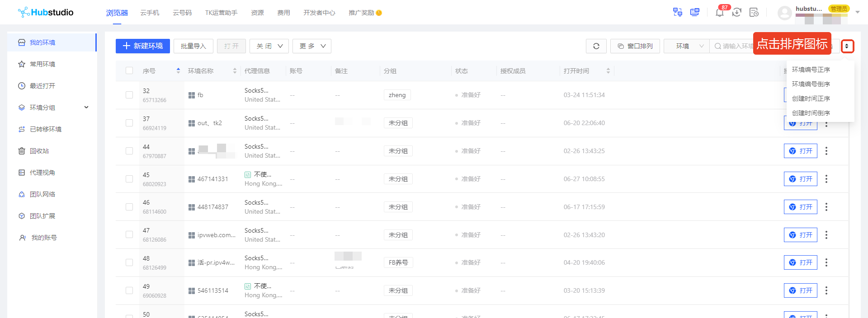
Task: Select 环境编号正序 sort option
Action: (x=811, y=70)
